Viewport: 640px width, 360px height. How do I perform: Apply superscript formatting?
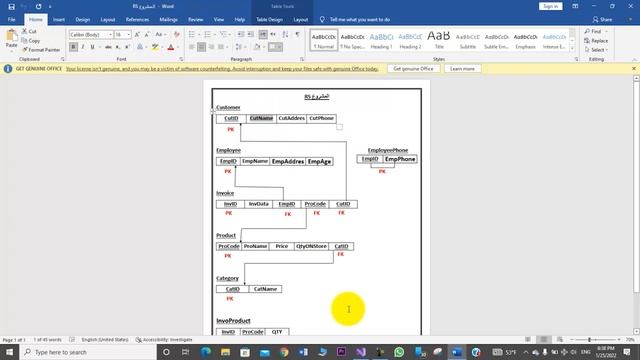coord(127,47)
